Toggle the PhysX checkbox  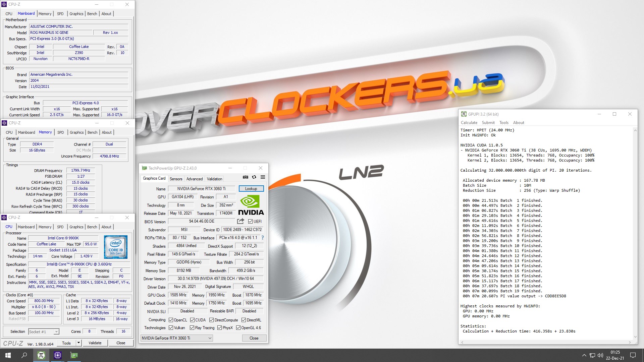tap(219, 327)
